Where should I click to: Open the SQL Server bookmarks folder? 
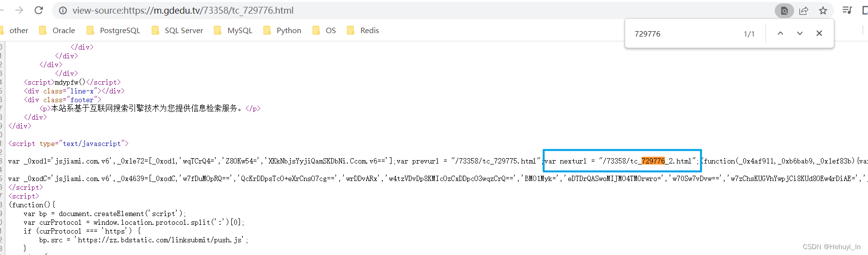coord(177,30)
